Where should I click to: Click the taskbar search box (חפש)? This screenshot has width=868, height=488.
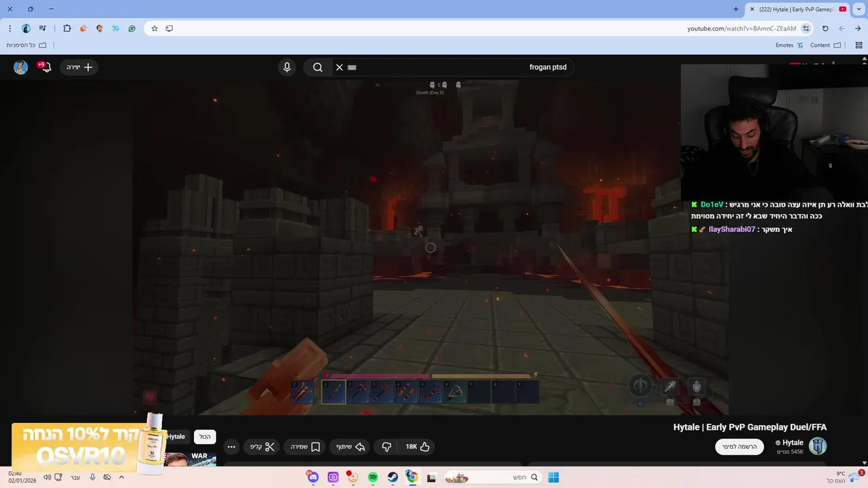[493, 477]
